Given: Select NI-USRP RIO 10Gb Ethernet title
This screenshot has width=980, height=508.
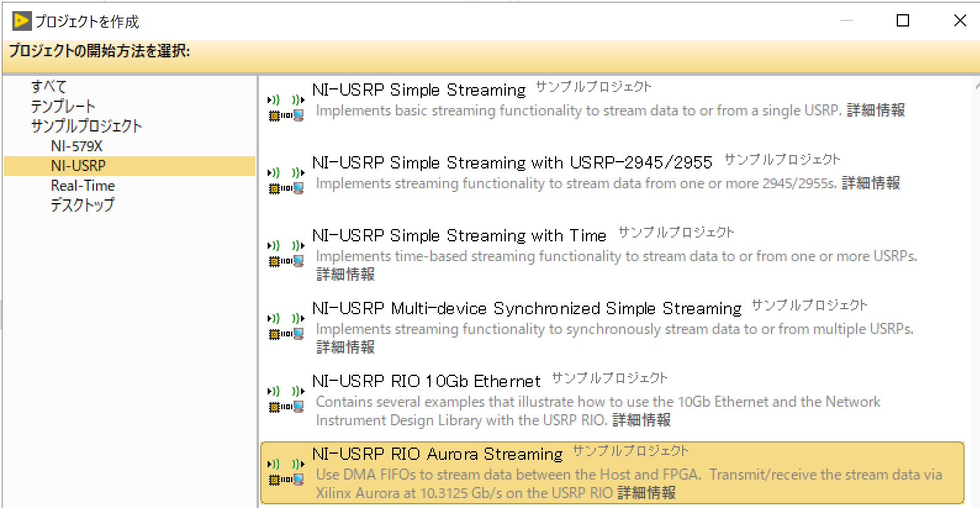Looking at the screenshot, I should tap(427, 381).
